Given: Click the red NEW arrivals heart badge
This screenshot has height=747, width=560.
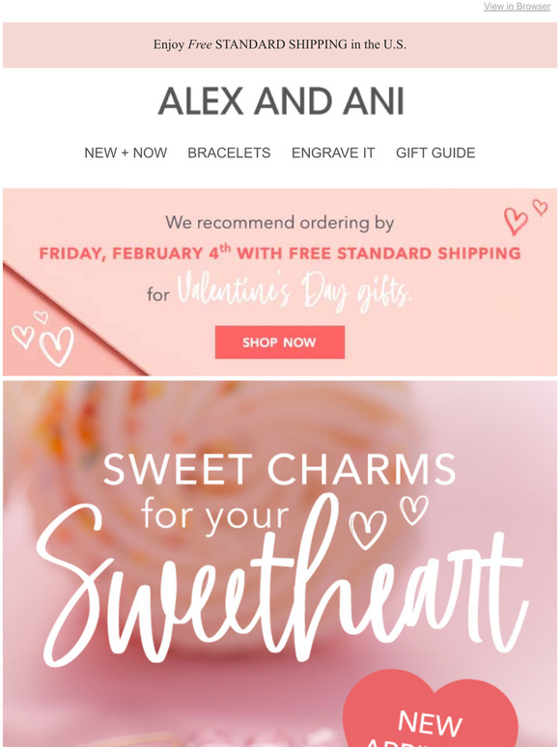Looking at the screenshot, I should coord(430,709).
